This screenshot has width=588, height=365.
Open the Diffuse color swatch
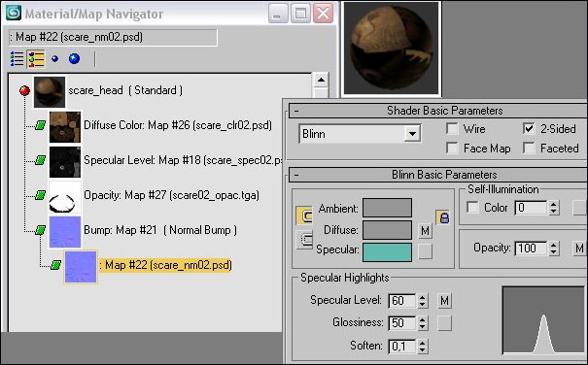pos(387,230)
